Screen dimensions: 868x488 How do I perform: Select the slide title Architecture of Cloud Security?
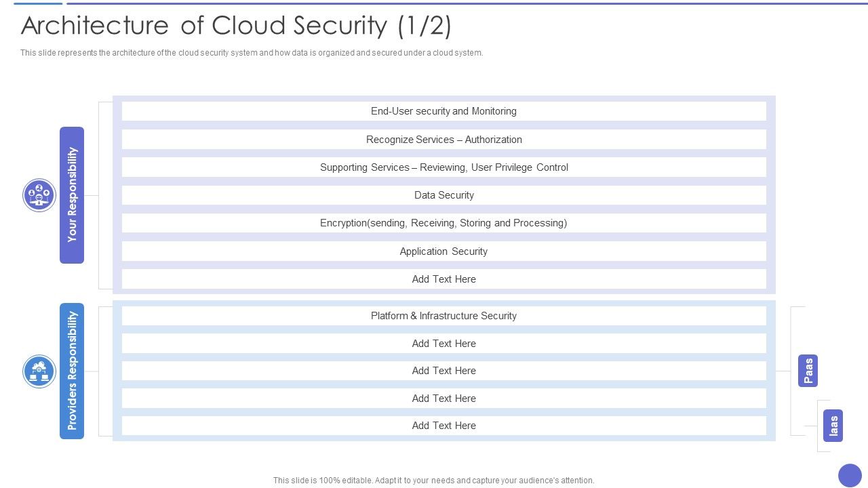[x=236, y=26]
